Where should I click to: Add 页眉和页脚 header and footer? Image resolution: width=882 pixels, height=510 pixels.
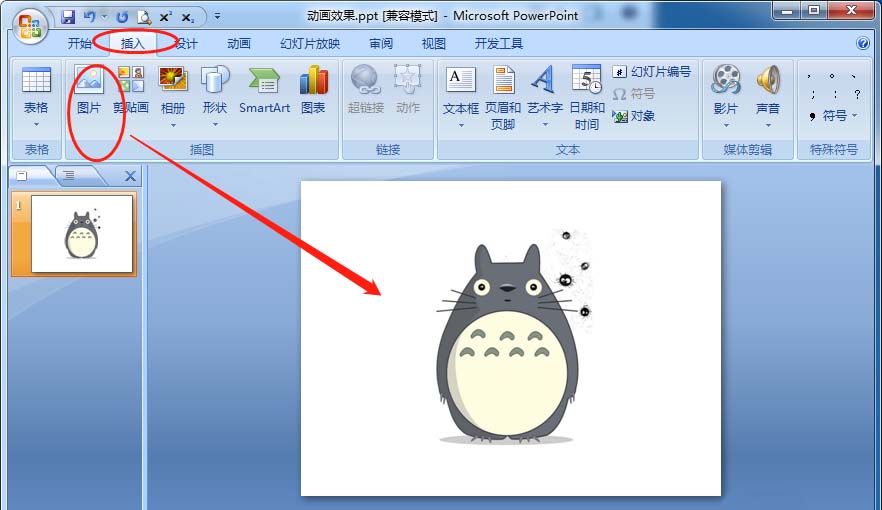503,98
